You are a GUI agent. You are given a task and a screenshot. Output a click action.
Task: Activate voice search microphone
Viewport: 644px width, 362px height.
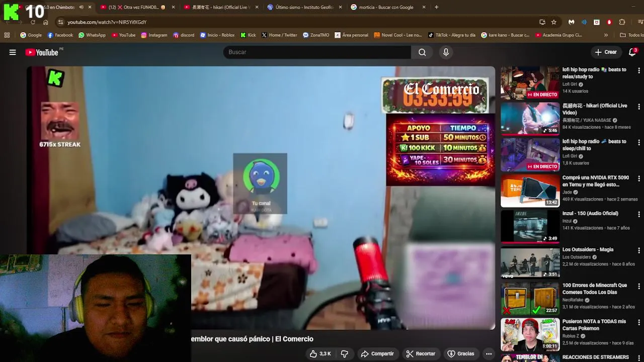tap(446, 52)
